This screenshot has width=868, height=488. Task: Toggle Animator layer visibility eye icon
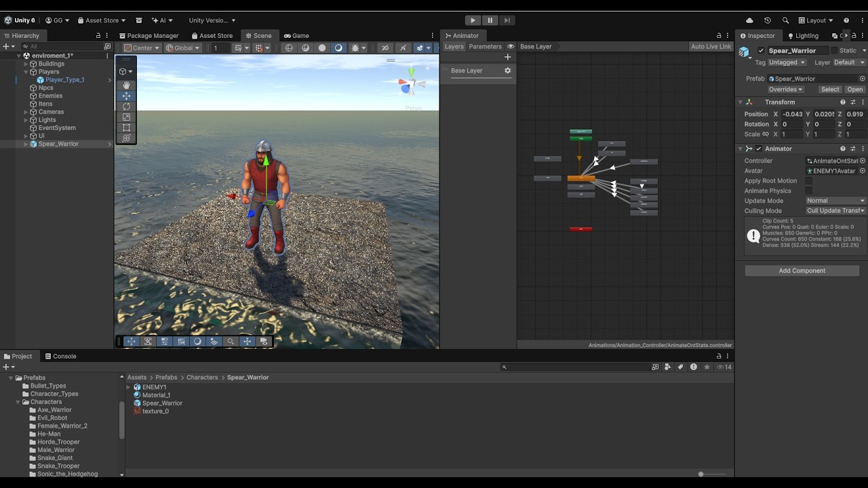[511, 47]
